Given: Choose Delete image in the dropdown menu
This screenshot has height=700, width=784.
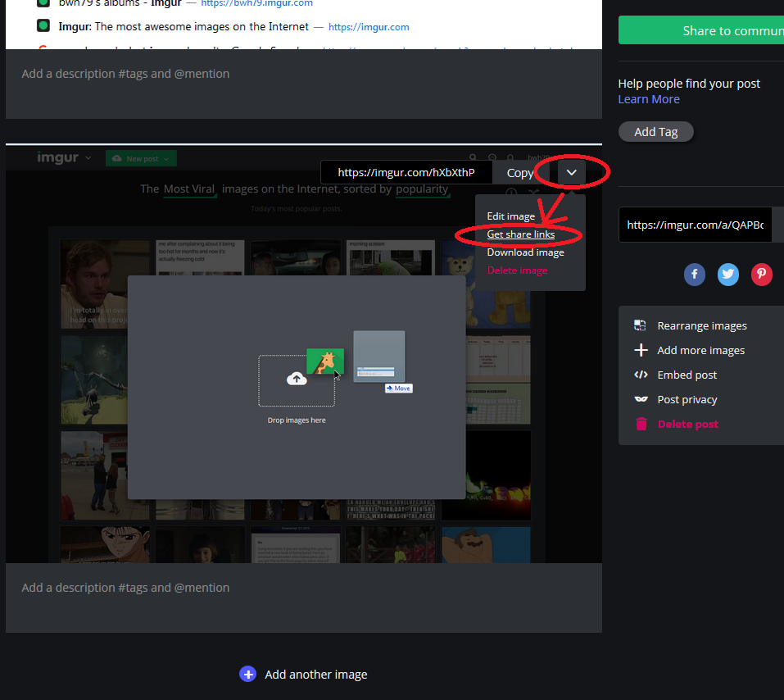Looking at the screenshot, I should pyautogui.click(x=517, y=270).
